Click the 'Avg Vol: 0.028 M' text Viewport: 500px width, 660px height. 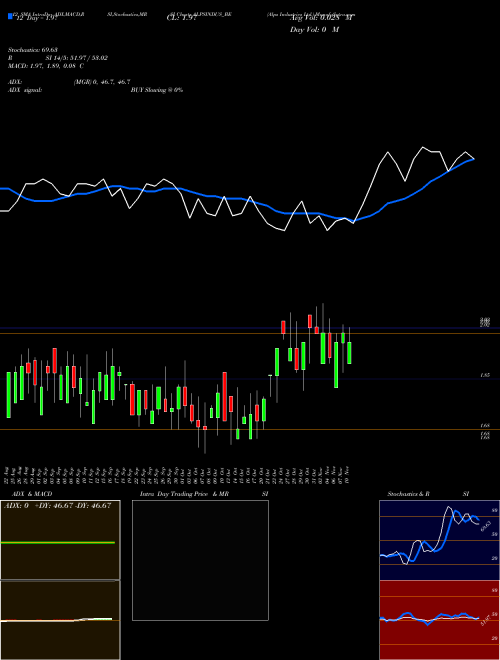(x=322, y=18)
